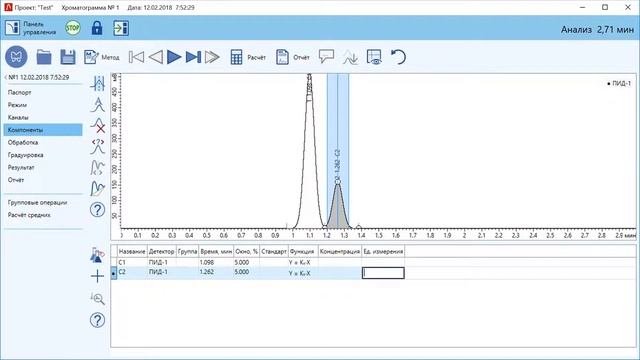Click the peak labeled A icon

(x=98, y=104)
